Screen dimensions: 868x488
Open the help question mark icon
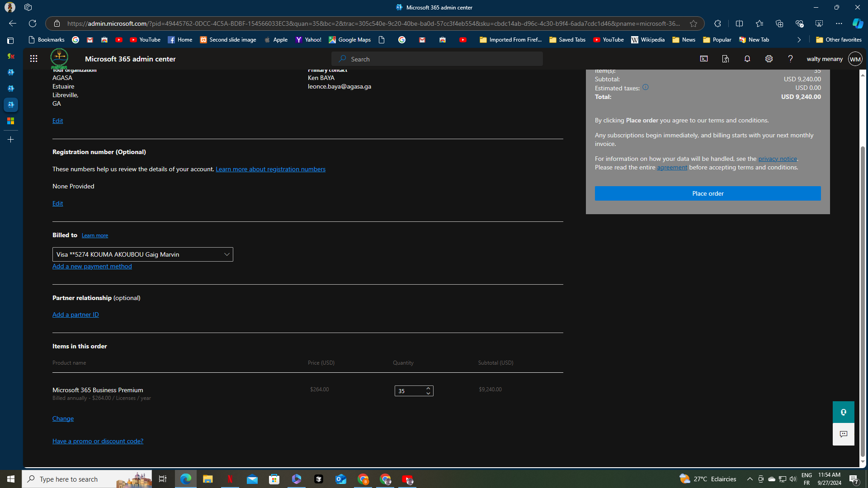pyautogui.click(x=790, y=59)
